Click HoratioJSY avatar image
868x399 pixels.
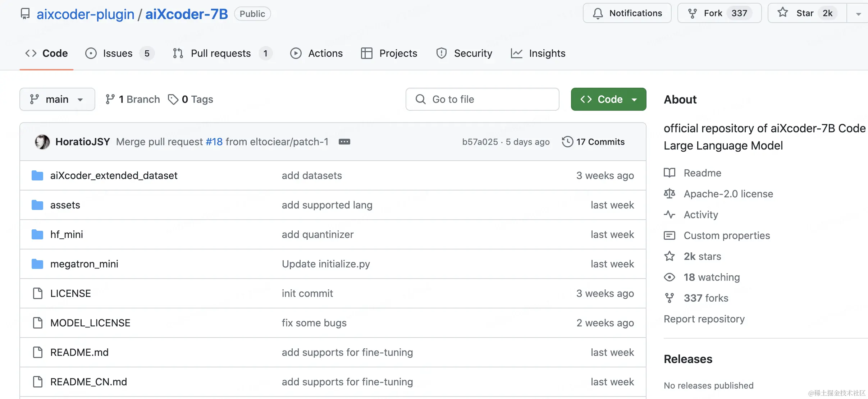(42, 142)
